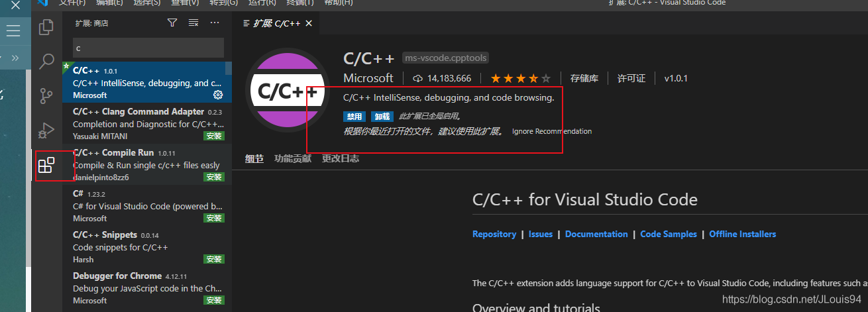This screenshot has height=312, width=868.
Task: Install C/C++ Compile Run extension
Action: pos(214,177)
